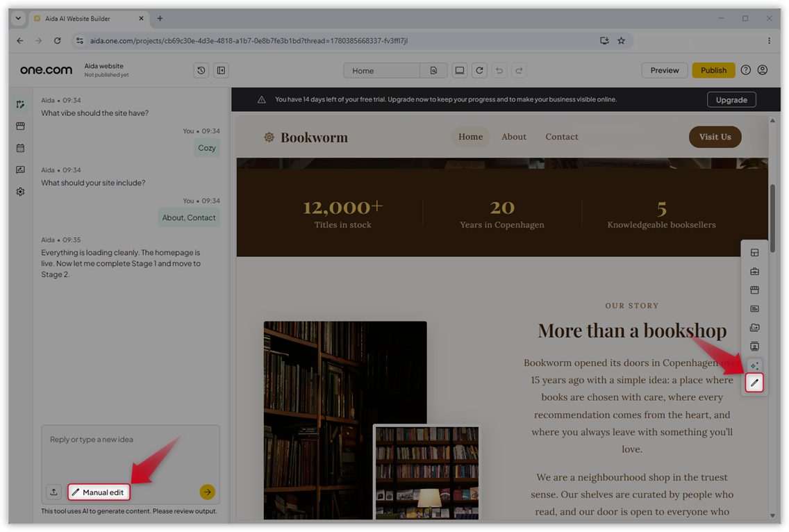This screenshot has width=789, height=532.
Task: Click the browser back arrow
Action: tap(19, 41)
